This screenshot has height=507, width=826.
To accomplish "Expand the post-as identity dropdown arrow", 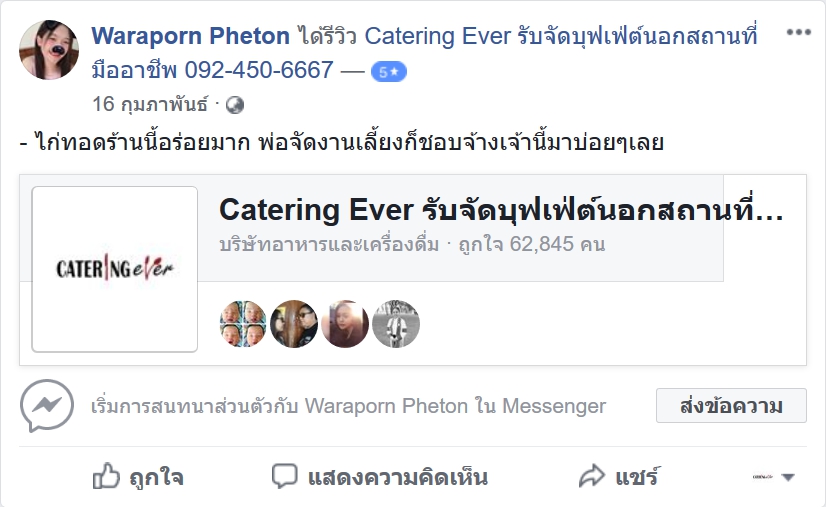I will (788, 477).
